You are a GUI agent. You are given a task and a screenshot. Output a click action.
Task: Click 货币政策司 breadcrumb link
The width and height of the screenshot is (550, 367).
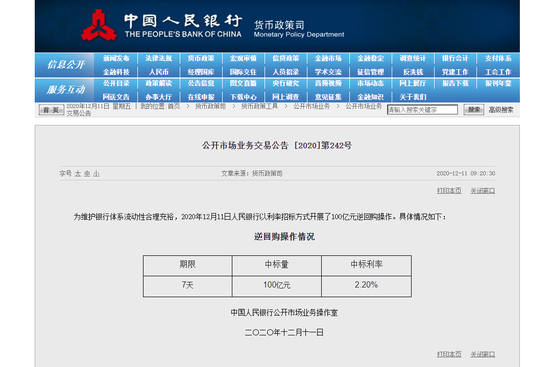[x=210, y=106]
